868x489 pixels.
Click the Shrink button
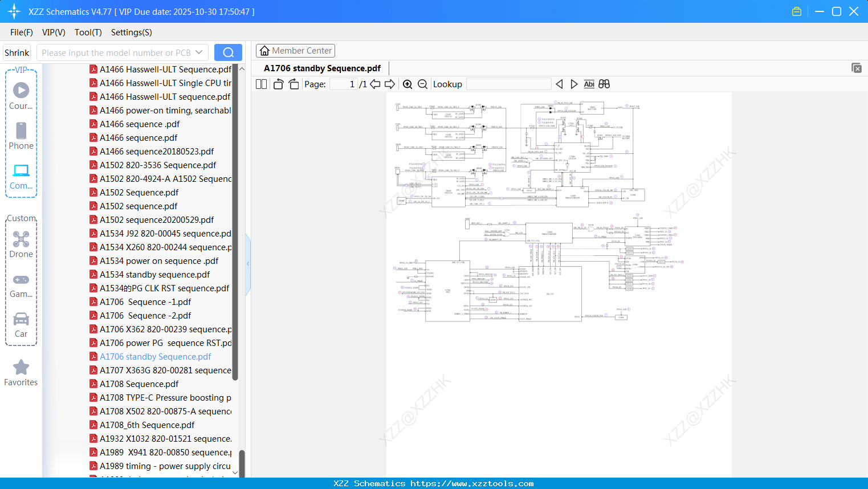point(17,52)
